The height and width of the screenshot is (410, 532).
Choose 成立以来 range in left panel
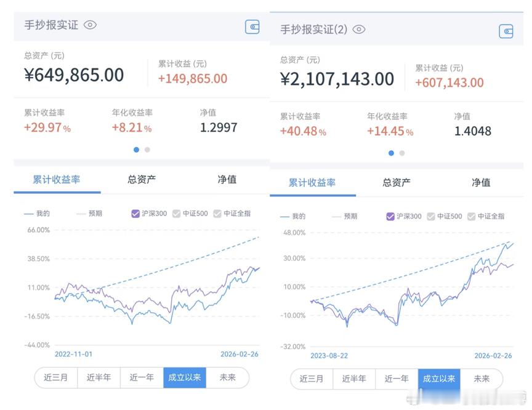click(185, 377)
